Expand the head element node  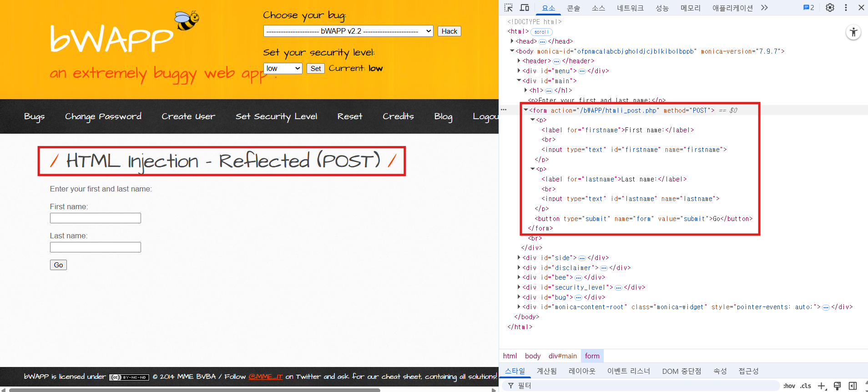tap(512, 41)
